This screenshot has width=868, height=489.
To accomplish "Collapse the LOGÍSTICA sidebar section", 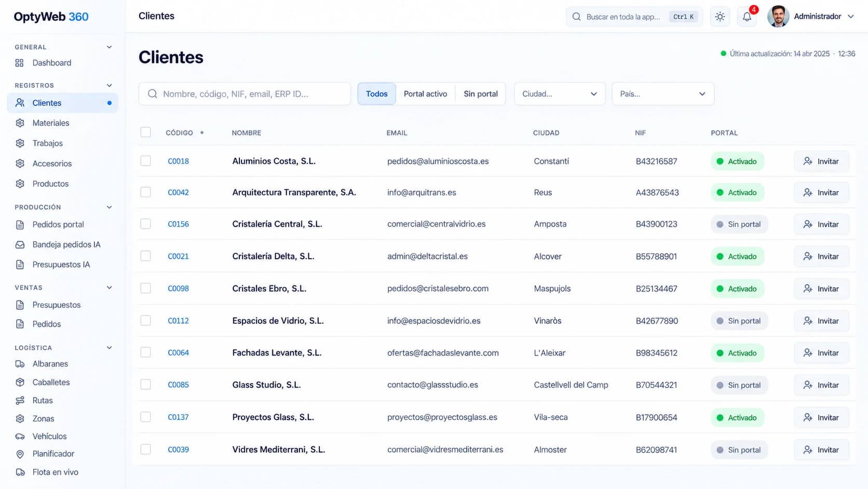I will point(109,348).
